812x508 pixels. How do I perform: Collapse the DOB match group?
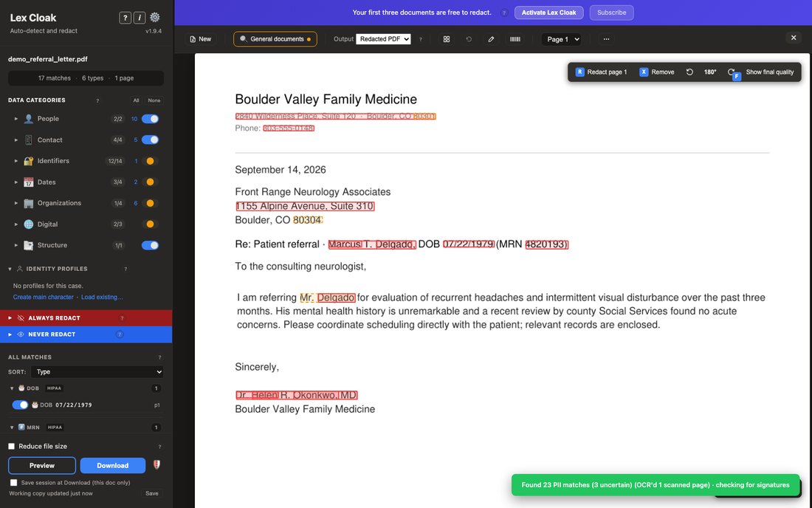click(x=12, y=388)
